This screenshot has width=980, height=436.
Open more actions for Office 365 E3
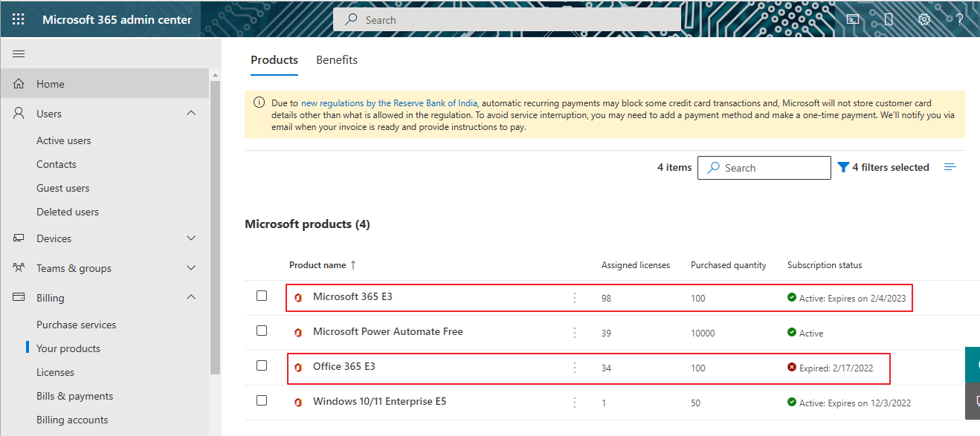click(575, 368)
